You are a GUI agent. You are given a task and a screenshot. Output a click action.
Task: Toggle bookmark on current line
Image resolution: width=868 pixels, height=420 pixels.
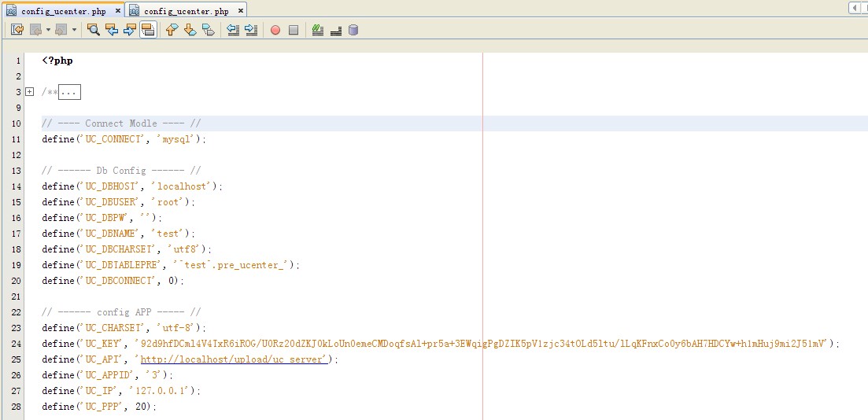(x=208, y=30)
